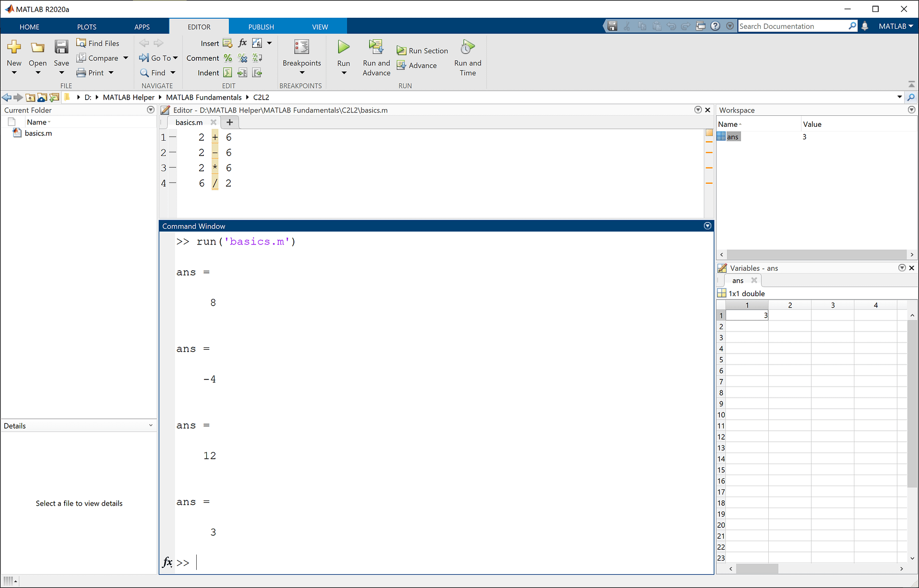Image resolution: width=919 pixels, height=588 pixels.
Task: Open the HOME ribbon tab
Action: 29,26
